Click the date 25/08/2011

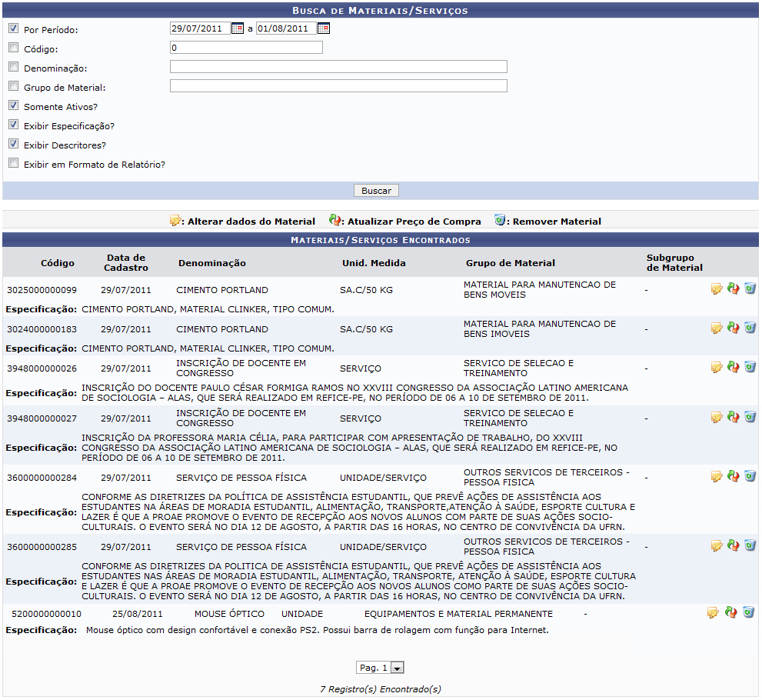(x=138, y=614)
